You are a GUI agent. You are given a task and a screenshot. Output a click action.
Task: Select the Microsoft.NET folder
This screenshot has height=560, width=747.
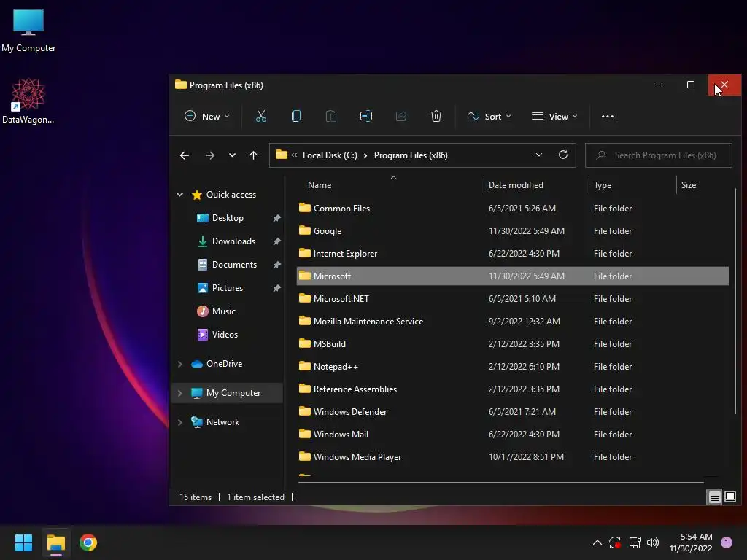512,298
